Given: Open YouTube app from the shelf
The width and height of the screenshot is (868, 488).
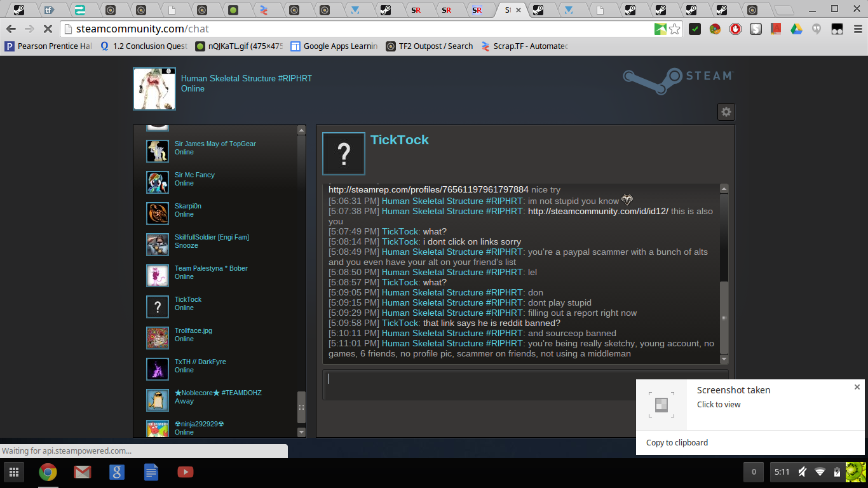Looking at the screenshot, I should pos(185,472).
